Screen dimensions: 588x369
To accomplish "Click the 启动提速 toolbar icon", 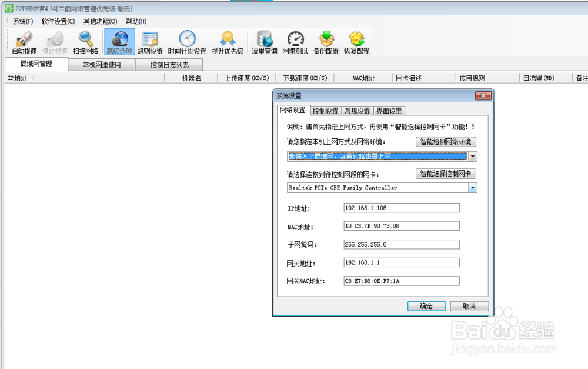I will point(23,41).
